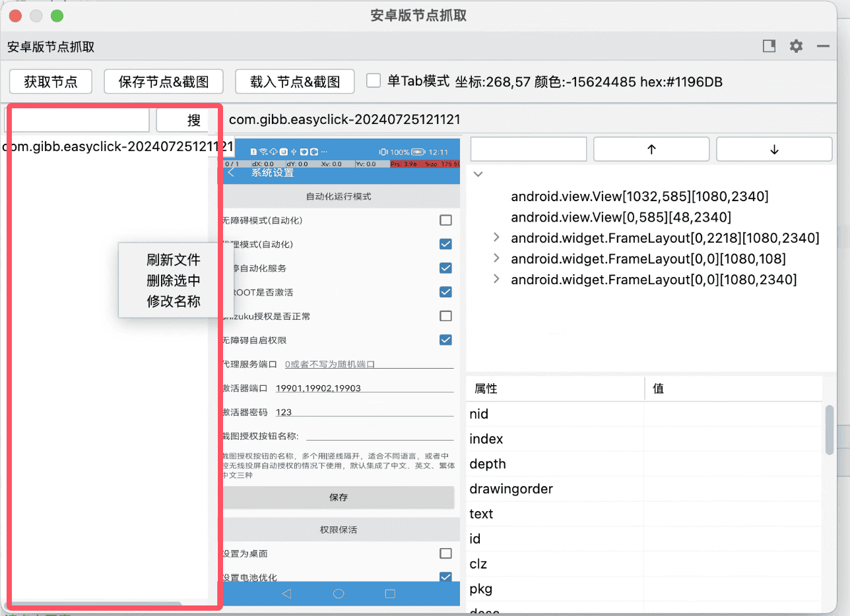Screen dimensions: 850x616
Task: Select the id property row
Action: click(x=644, y=539)
